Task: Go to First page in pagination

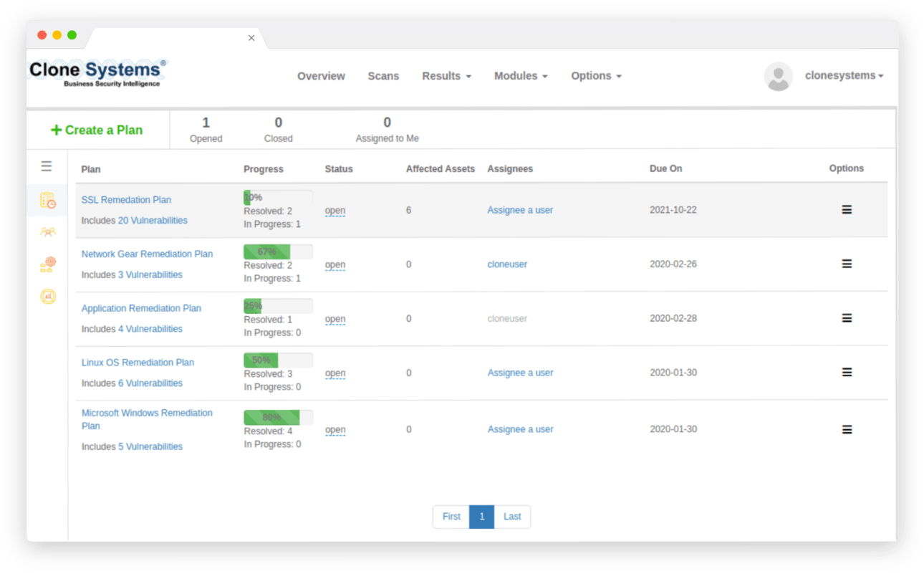Action: 451,517
